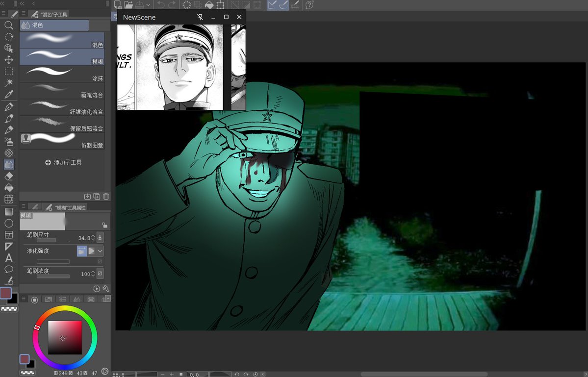Select the Auto select magic wand tool
Viewport: 588px width, 377px height.
click(x=9, y=83)
